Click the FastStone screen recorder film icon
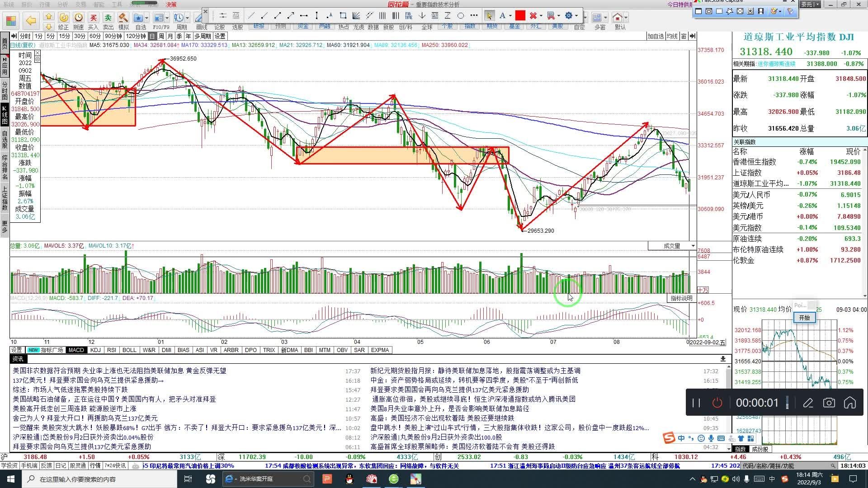Screen dimensions: 868x488 (761, 11)
